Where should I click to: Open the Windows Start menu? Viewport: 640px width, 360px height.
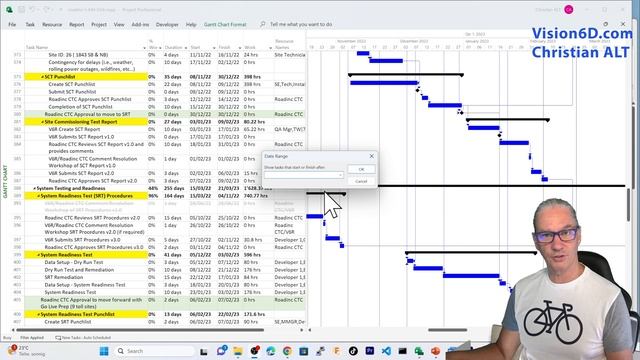[104, 351]
